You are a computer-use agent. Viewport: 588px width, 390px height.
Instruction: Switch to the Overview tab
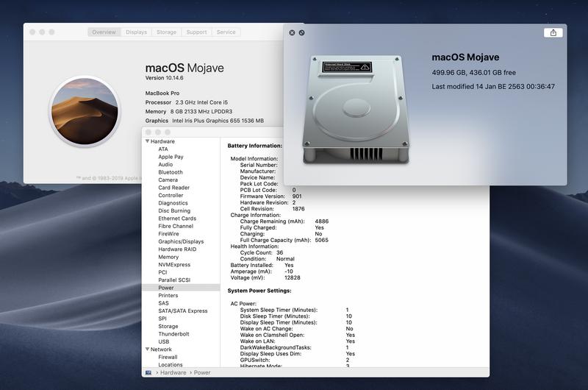(104, 32)
